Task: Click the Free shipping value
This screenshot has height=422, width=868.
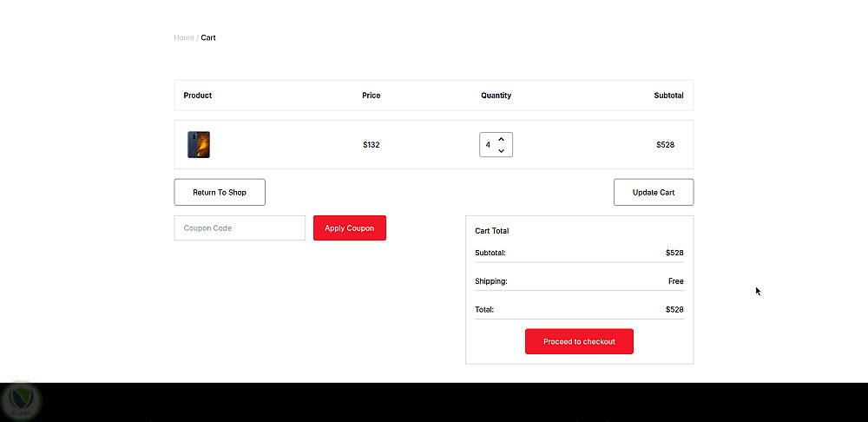Action: point(675,281)
